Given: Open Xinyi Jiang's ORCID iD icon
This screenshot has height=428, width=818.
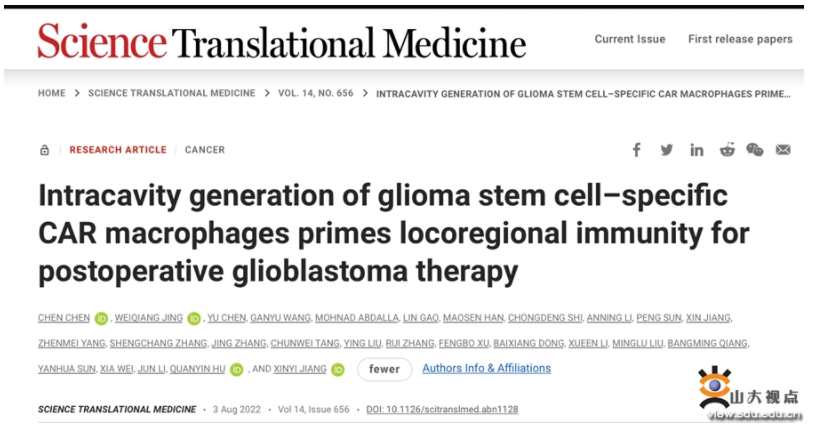Looking at the screenshot, I should 338,369.
